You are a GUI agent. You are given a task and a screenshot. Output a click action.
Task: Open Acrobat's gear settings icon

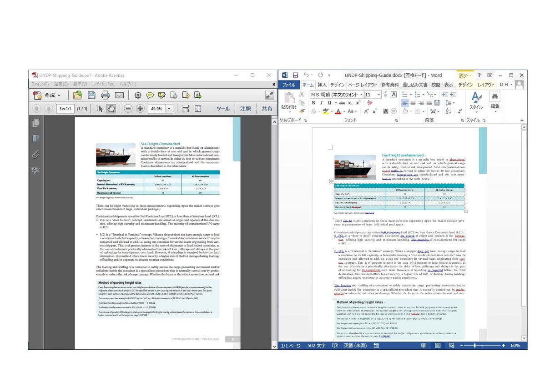(138, 95)
